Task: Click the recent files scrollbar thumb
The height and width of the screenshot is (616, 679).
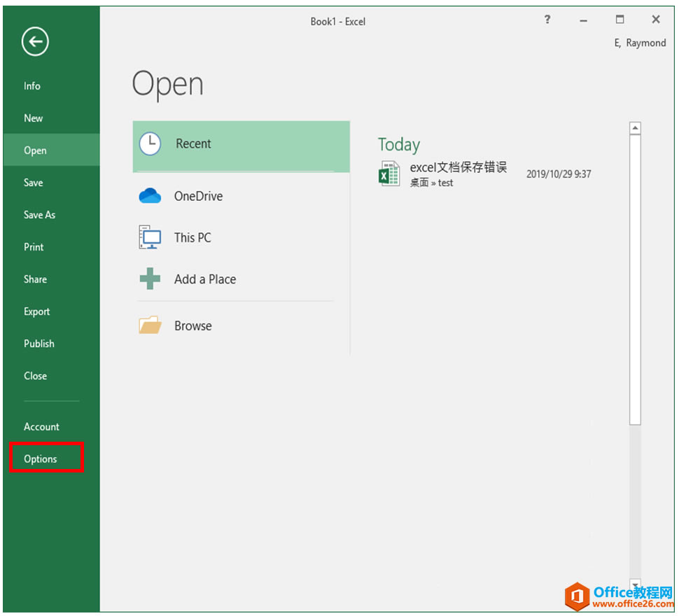Action: pyautogui.click(x=636, y=279)
